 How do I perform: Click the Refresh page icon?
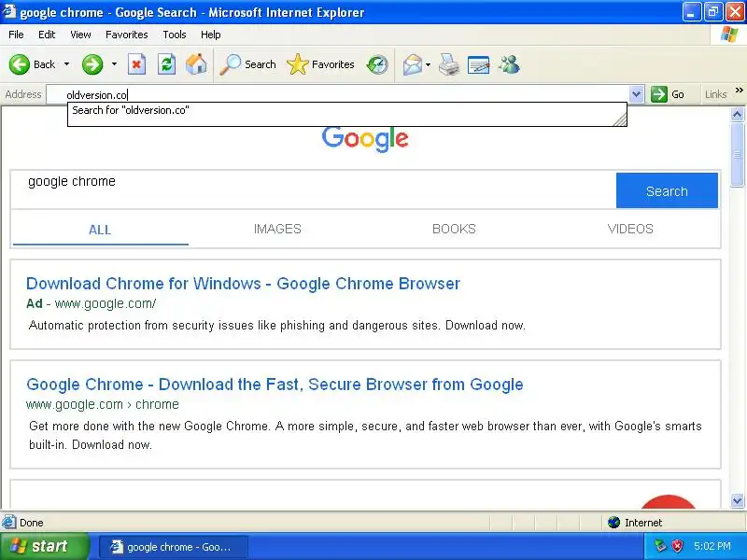pos(167,64)
